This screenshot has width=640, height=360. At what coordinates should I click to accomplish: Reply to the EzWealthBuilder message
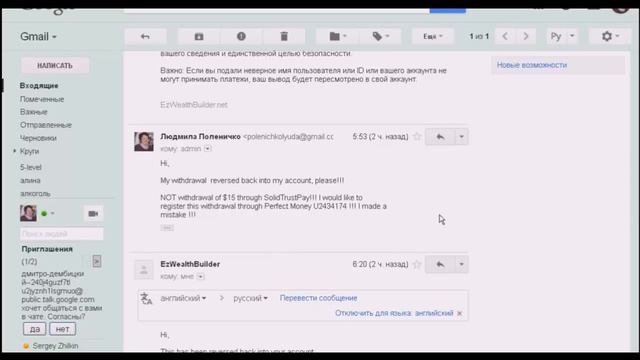pyautogui.click(x=440, y=264)
